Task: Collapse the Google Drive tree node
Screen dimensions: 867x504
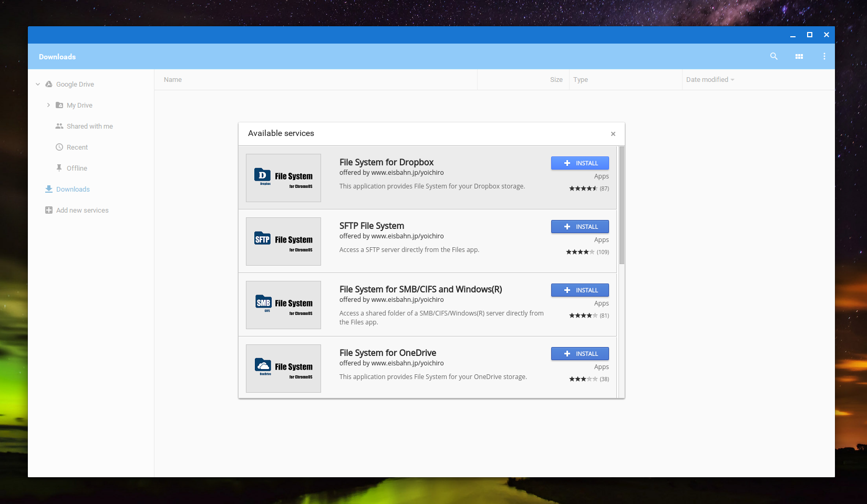Action: 38,84
